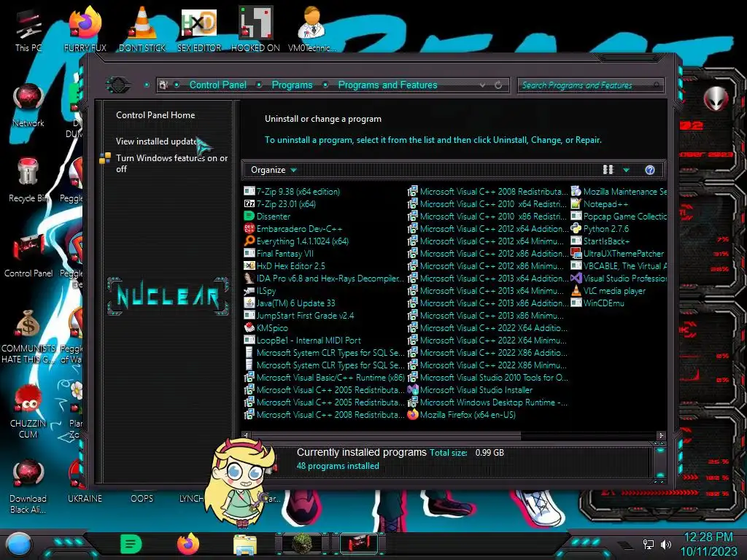Expand the address bar history dropdown

click(x=483, y=85)
